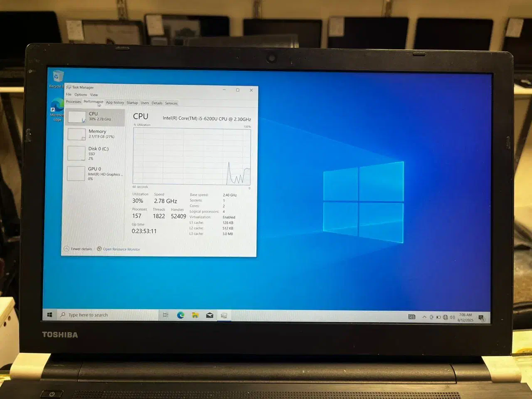Click the large CPU heading text
532x399 pixels.
[140, 116]
